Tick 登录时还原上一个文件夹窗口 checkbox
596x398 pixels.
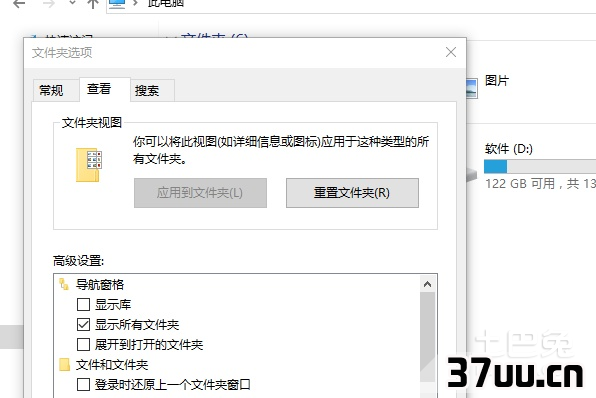[83, 385]
